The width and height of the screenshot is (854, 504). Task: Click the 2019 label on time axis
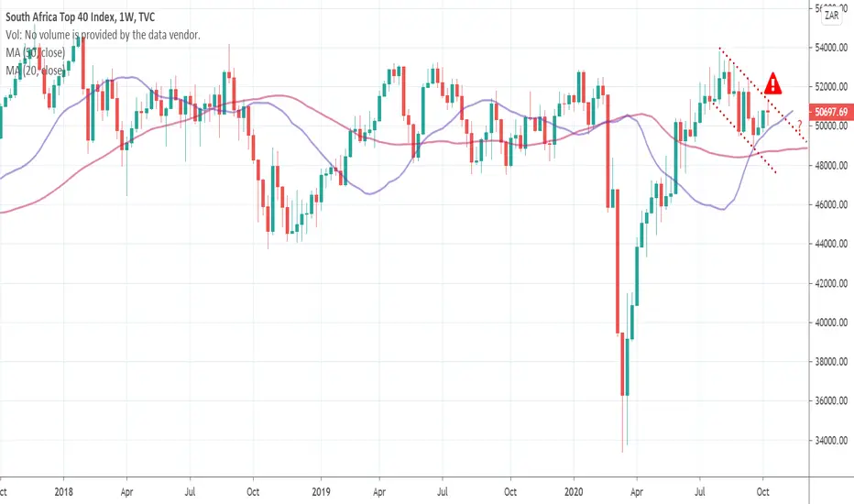pos(322,491)
